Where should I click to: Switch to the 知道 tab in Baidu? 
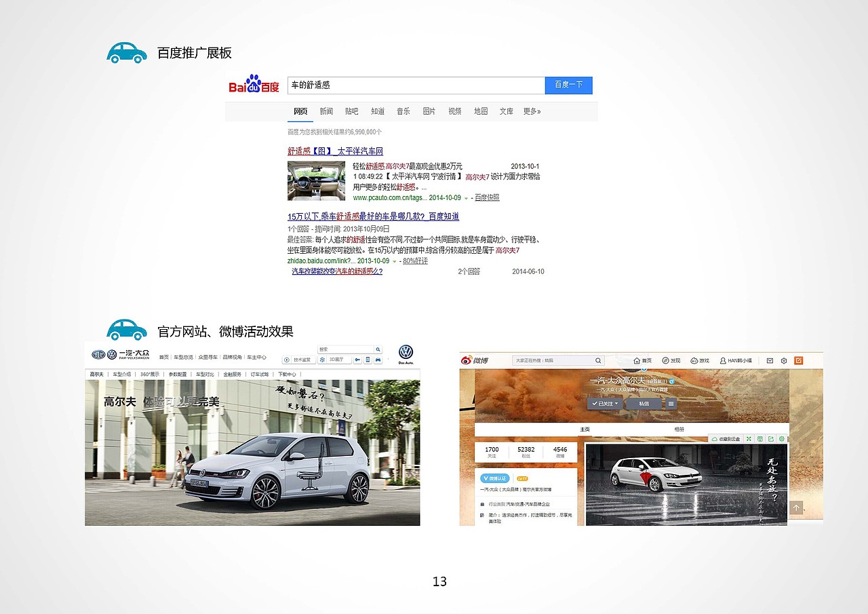pyautogui.click(x=378, y=111)
